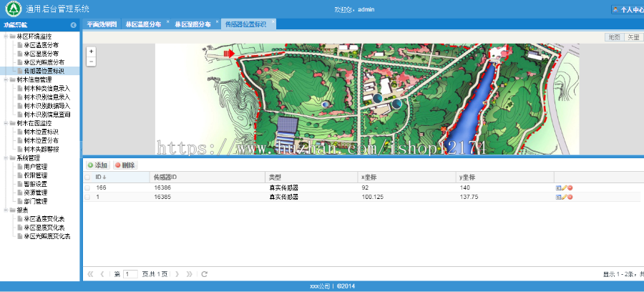Click the page number input field

click(130, 274)
